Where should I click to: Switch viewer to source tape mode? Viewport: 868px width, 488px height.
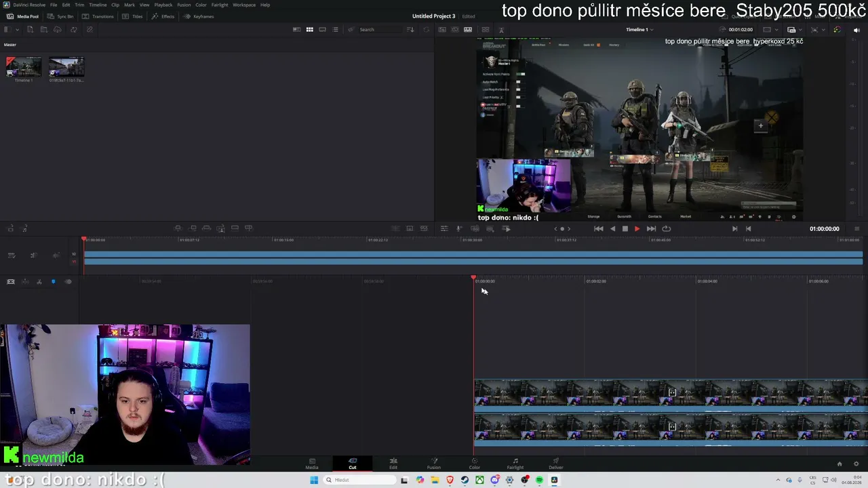tap(455, 30)
